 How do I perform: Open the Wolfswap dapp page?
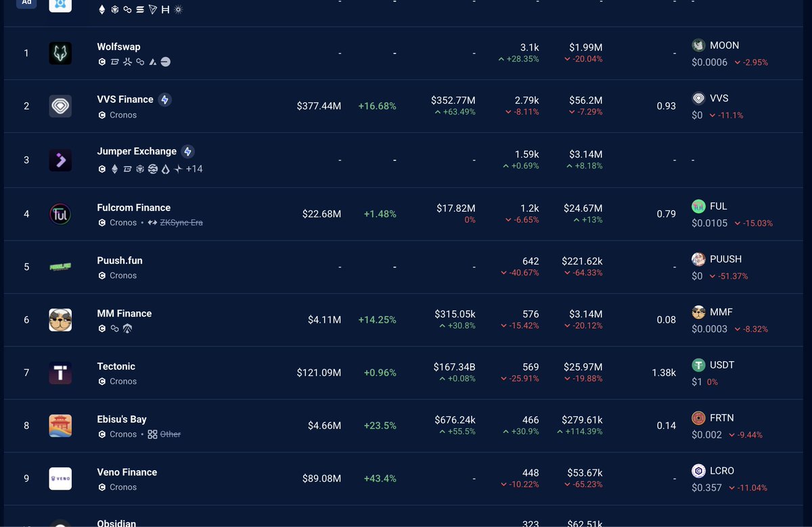point(118,47)
